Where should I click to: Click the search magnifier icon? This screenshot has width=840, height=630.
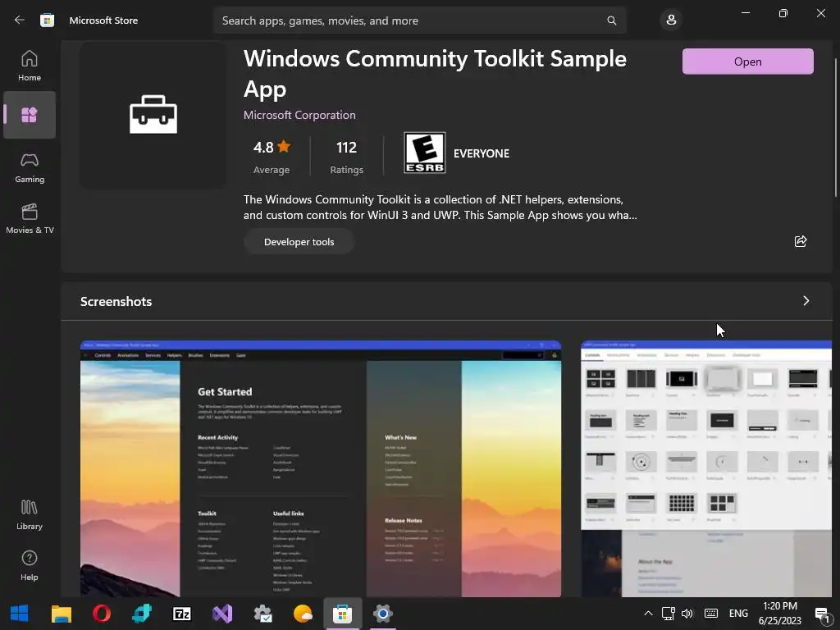611,21
